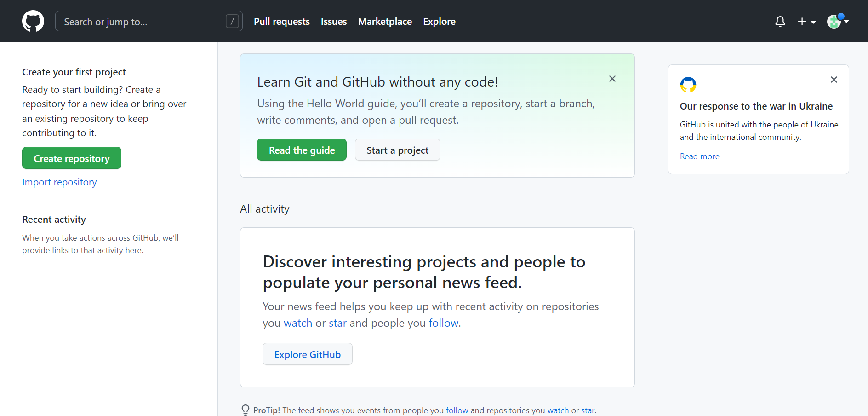Screen dimensions: 868x416
Task: Dismiss the Learn Git and GitHub banner
Action: 612,79
